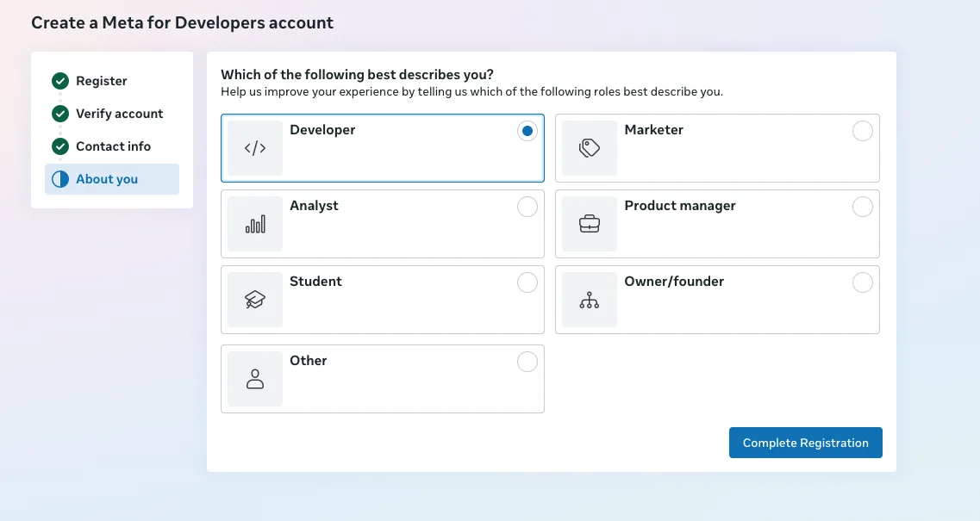Choose the Analyst radio button
The height and width of the screenshot is (521, 980).
pos(527,207)
